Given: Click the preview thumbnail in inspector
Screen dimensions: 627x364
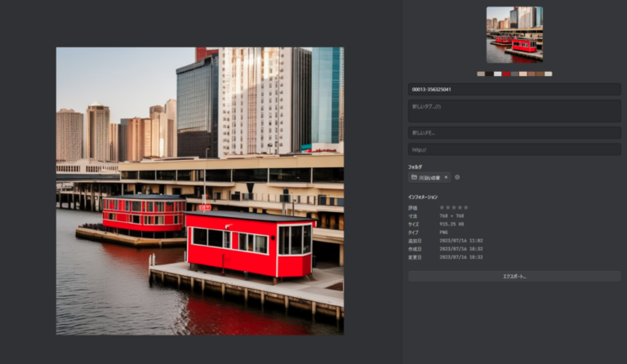Looking at the screenshot, I should [x=514, y=34].
